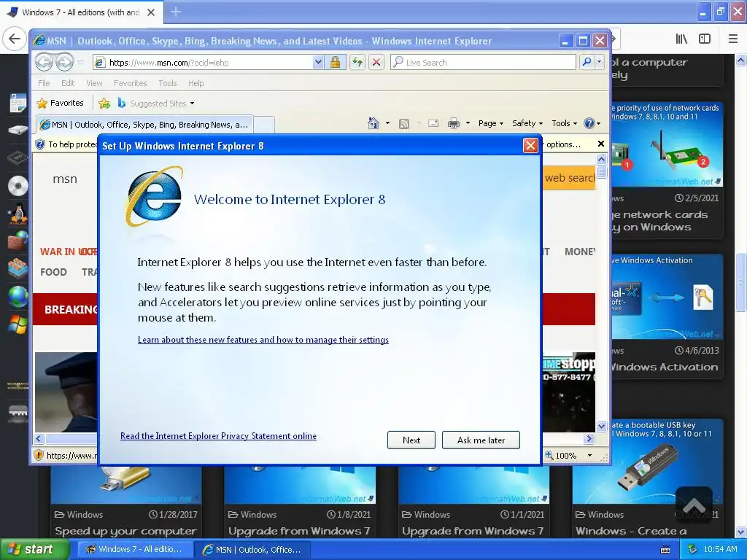747x560 pixels.
Task: Click the status bar security shield icon
Action: [x=39, y=455]
